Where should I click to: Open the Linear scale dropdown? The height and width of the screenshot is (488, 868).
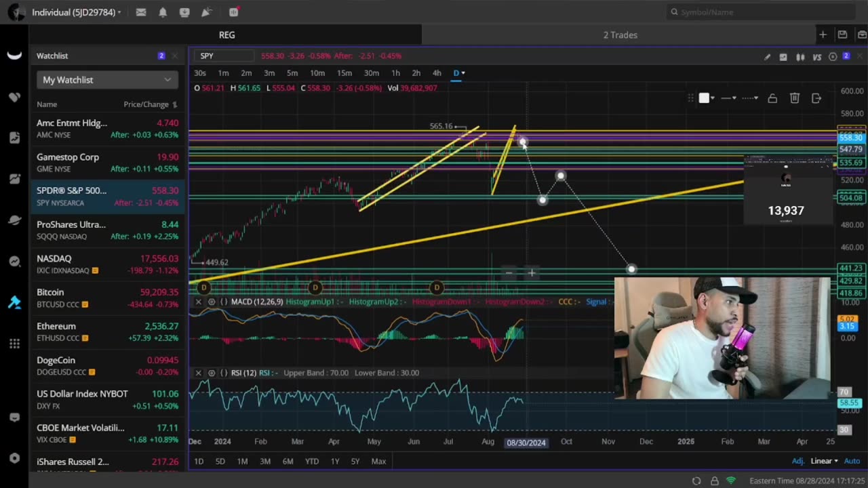[825, 461]
